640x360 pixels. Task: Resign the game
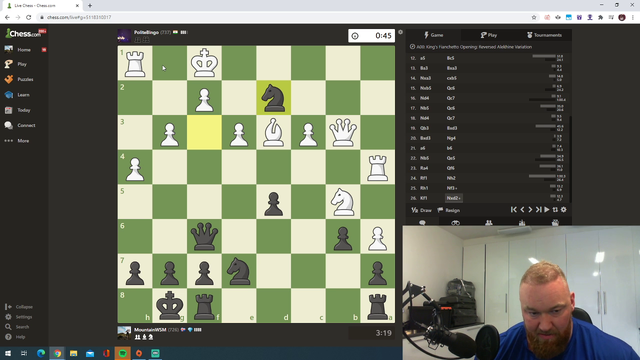(x=449, y=210)
